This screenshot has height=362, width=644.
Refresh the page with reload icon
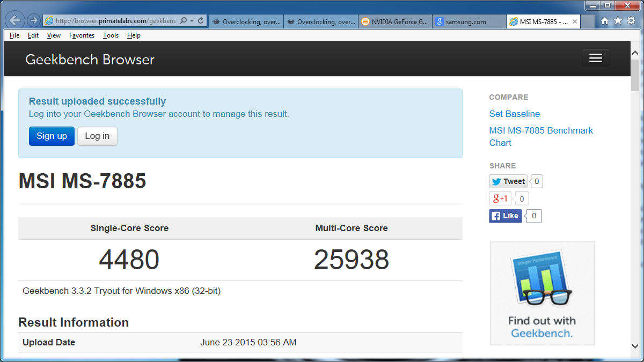[x=201, y=21]
